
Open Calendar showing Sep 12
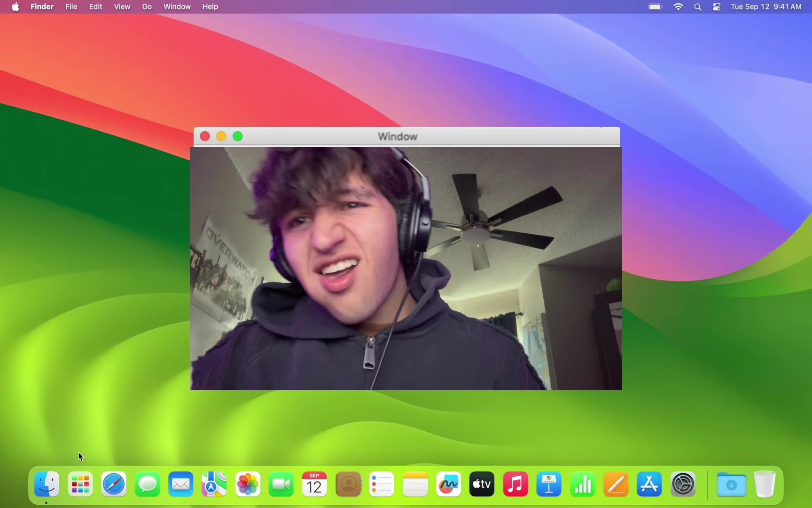(315, 484)
